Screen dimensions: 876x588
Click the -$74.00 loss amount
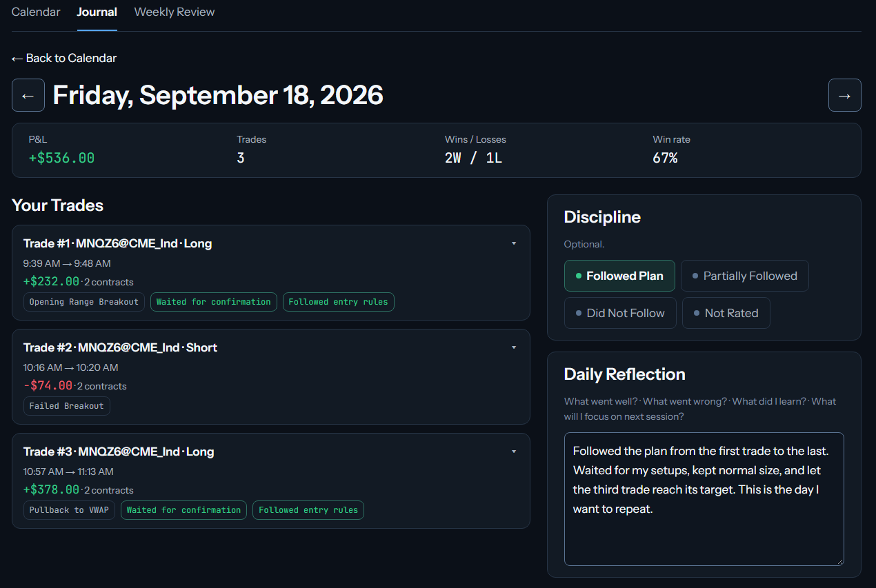[x=48, y=385]
